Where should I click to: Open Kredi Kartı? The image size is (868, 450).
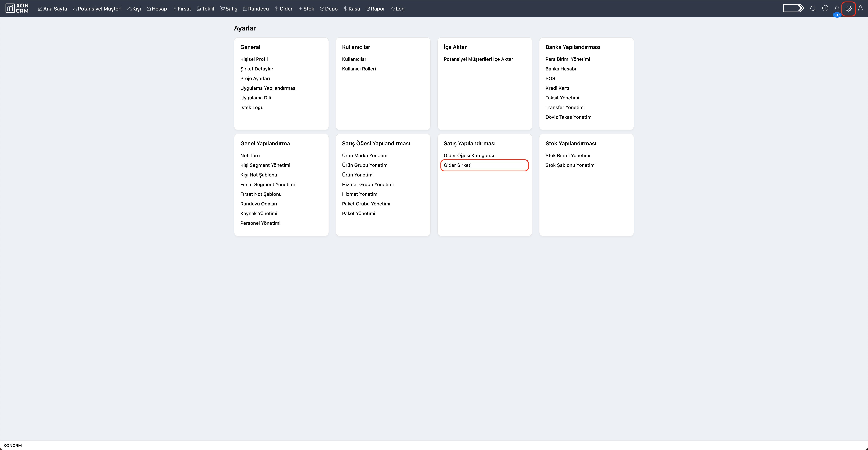click(x=557, y=88)
